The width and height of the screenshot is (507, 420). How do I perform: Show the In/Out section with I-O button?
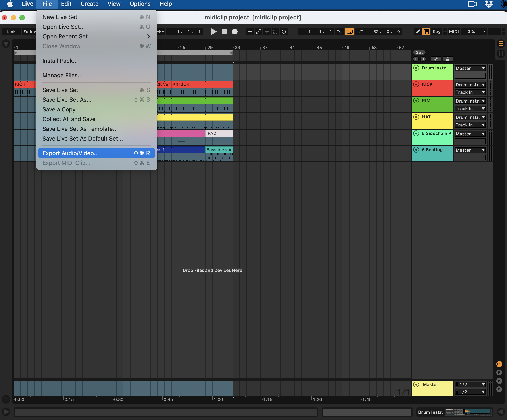[x=499, y=364]
